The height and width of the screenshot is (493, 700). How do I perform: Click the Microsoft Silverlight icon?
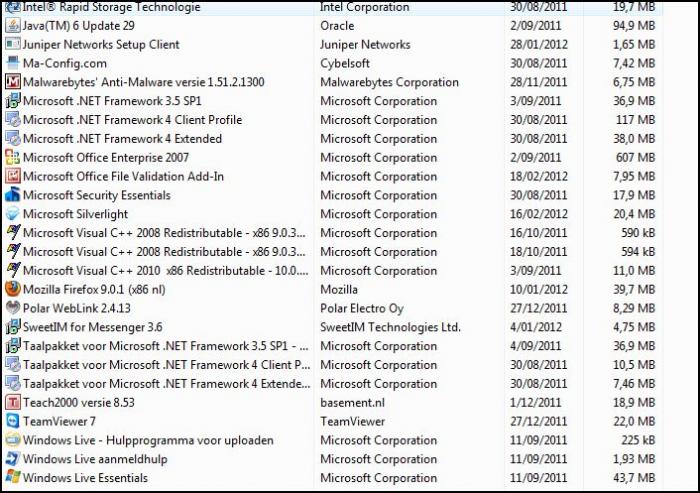(12, 214)
